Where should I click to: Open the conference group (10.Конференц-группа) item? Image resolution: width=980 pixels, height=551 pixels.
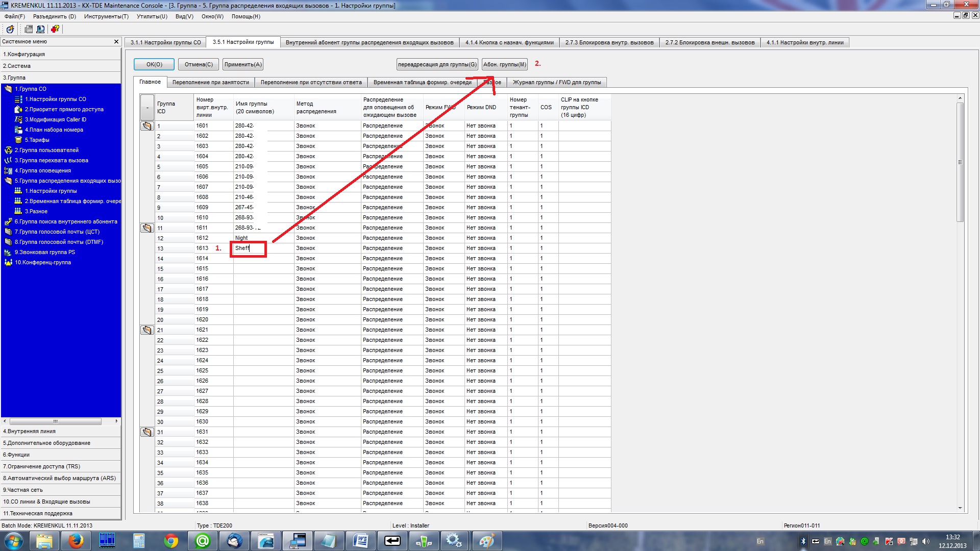click(x=42, y=262)
